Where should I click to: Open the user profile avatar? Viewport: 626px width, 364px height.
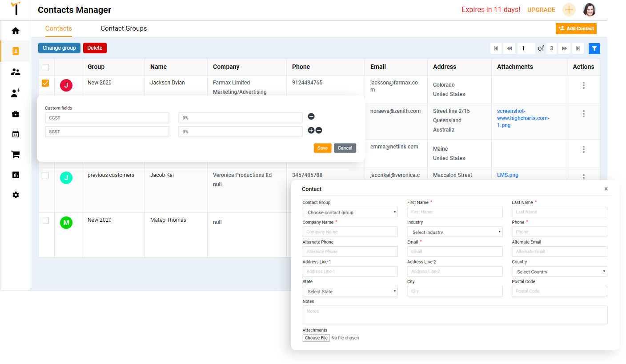(x=589, y=10)
